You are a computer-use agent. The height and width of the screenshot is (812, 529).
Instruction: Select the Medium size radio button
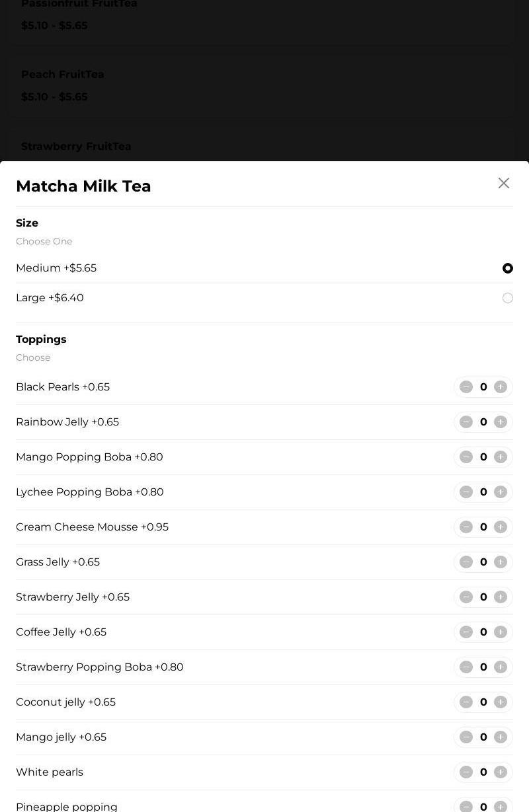pyautogui.click(x=507, y=268)
